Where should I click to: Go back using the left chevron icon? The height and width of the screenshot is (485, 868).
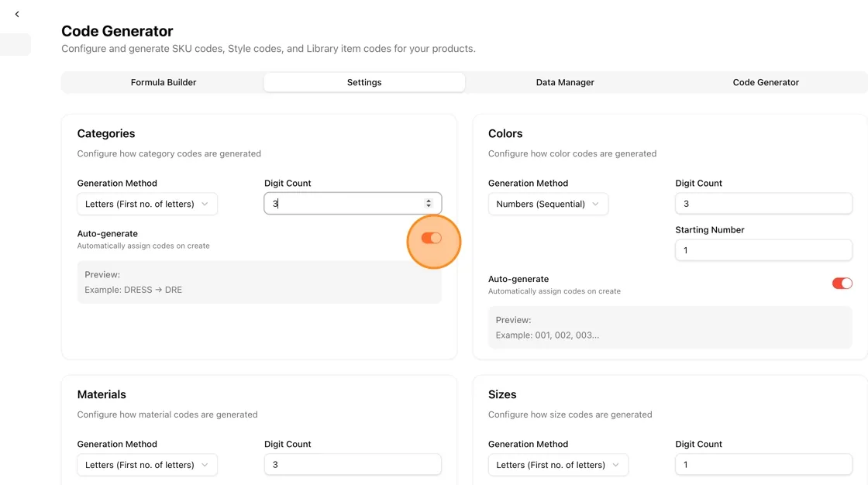point(17,15)
